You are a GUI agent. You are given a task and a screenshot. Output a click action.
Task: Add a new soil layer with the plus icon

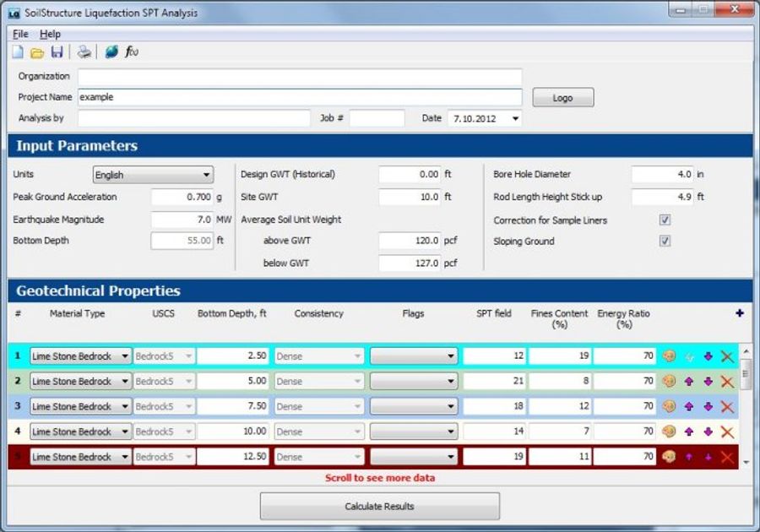pos(739,312)
